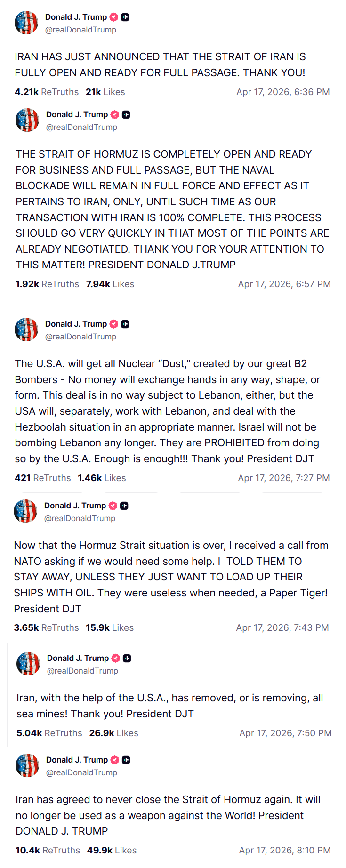
Task: Open 421 ReTruths on Nuclear Dust post
Action: (x=43, y=478)
